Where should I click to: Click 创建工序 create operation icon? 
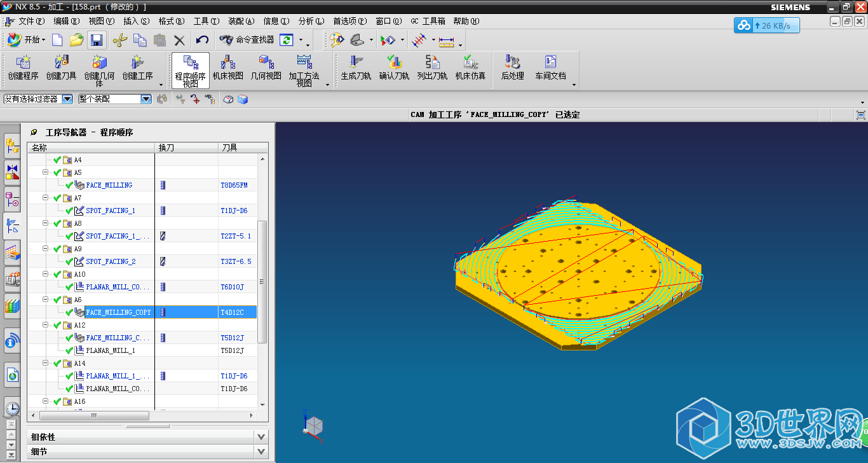tap(138, 67)
